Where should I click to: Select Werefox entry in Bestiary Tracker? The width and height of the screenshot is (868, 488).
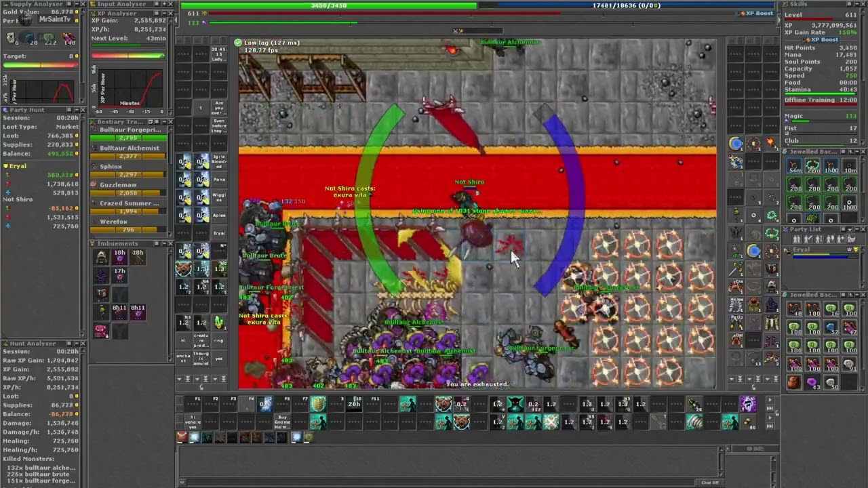(x=128, y=225)
